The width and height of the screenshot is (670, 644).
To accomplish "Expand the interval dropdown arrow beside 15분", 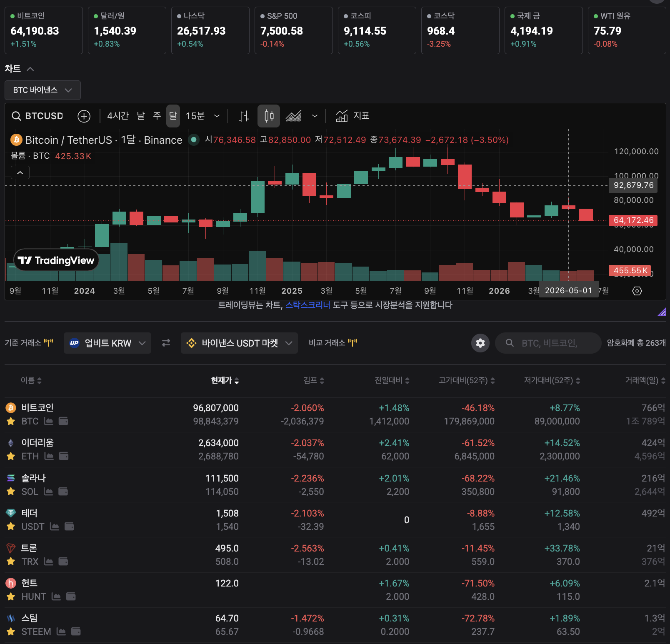I will pos(217,116).
